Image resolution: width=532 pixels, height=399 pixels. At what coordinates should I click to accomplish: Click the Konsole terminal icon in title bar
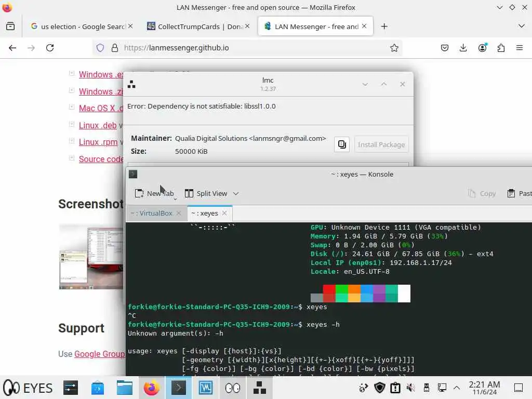[133, 174]
